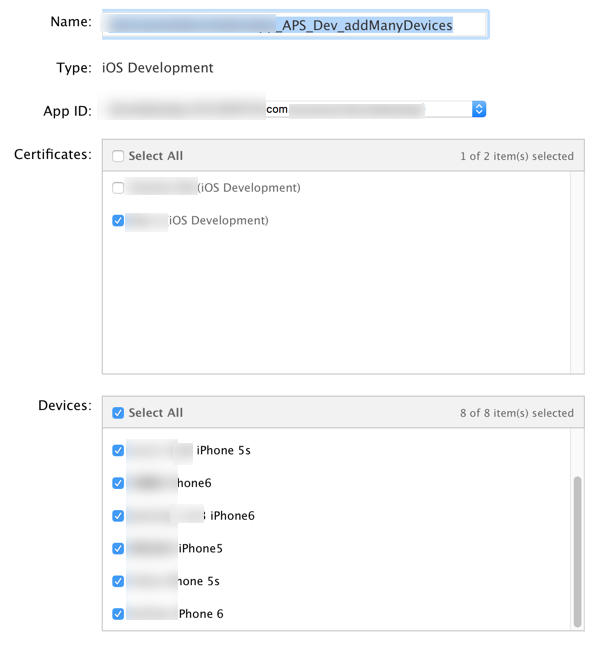Image resolution: width=600 pixels, height=646 pixels.
Task: Toggle the second device row checkbox
Action: point(119,483)
